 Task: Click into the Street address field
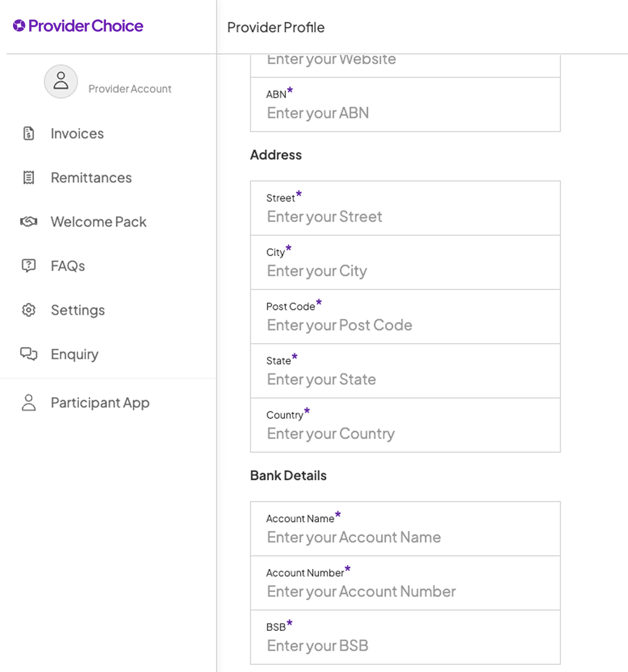(405, 217)
